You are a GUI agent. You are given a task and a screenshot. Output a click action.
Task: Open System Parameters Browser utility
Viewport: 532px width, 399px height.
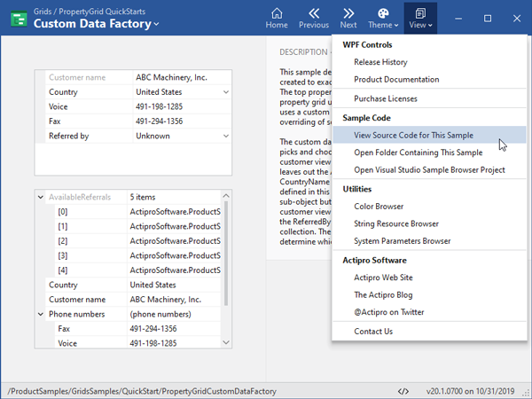429,241
